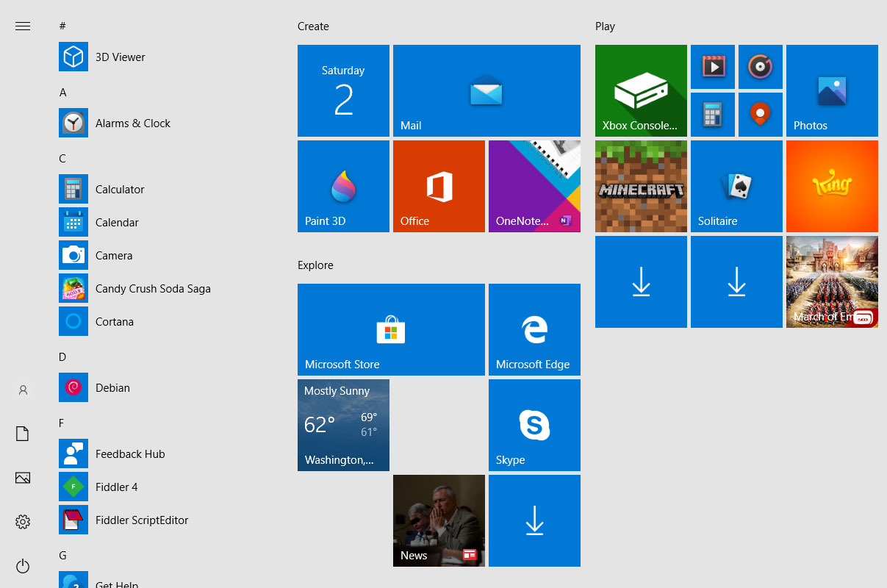
Task: Launch the Minecraft tile
Action: point(641,186)
